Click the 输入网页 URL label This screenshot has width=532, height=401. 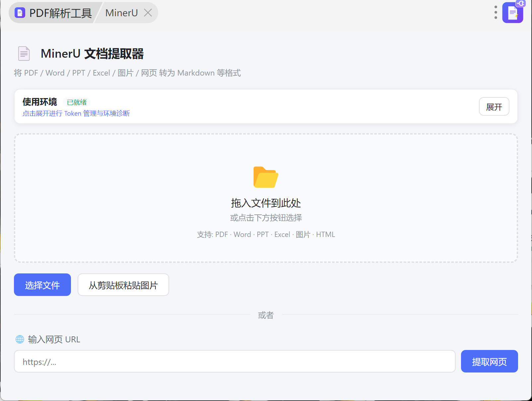[x=54, y=339]
